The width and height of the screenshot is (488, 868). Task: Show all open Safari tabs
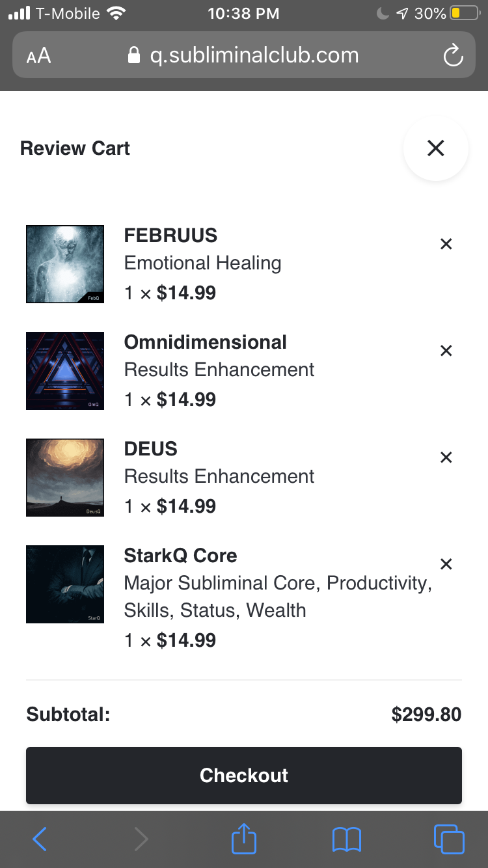pos(448,839)
